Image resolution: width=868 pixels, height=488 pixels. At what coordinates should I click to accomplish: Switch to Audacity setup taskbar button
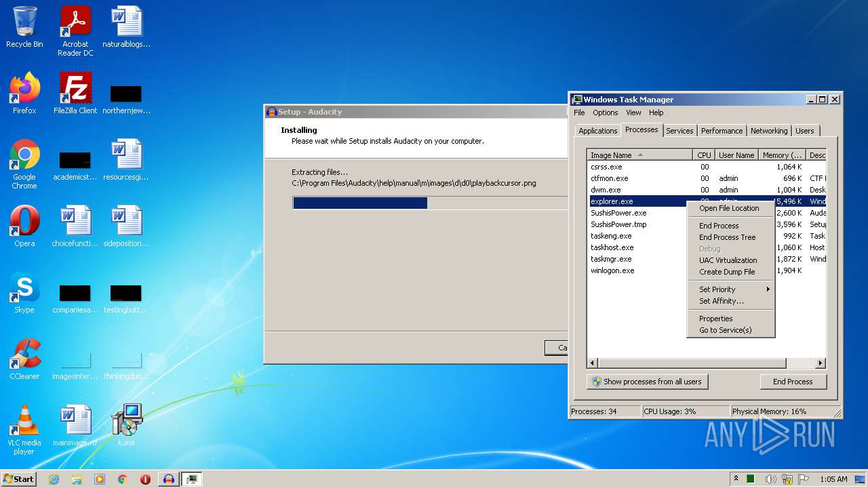click(169, 479)
